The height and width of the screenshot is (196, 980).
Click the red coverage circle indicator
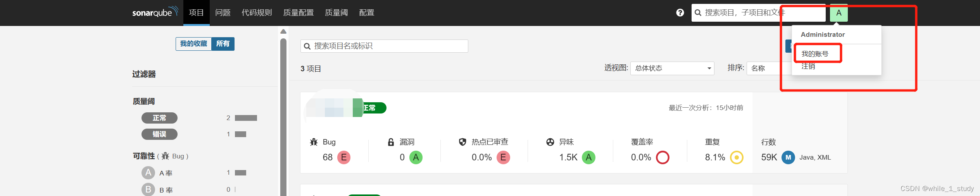(x=663, y=157)
